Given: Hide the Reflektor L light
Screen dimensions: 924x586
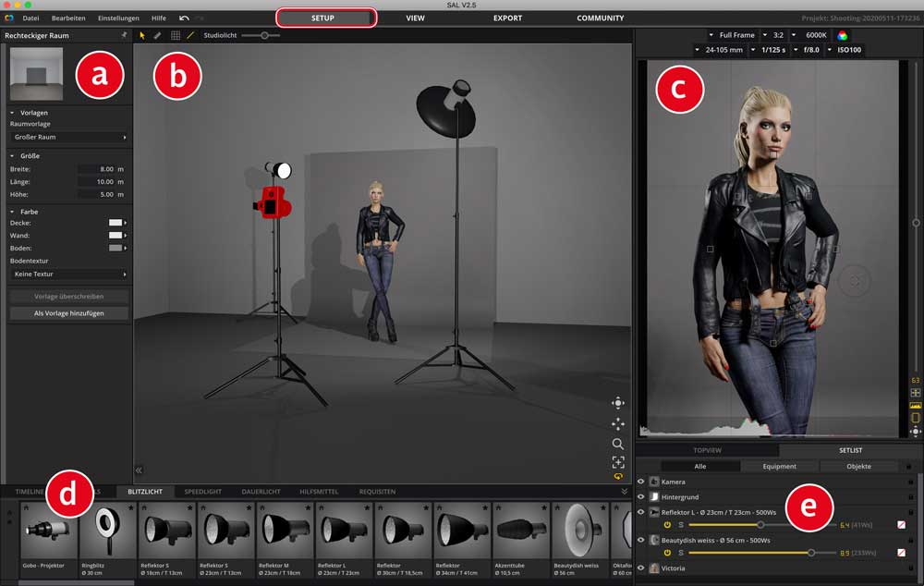Looking at the screenshot, I should tap(641, 512).
